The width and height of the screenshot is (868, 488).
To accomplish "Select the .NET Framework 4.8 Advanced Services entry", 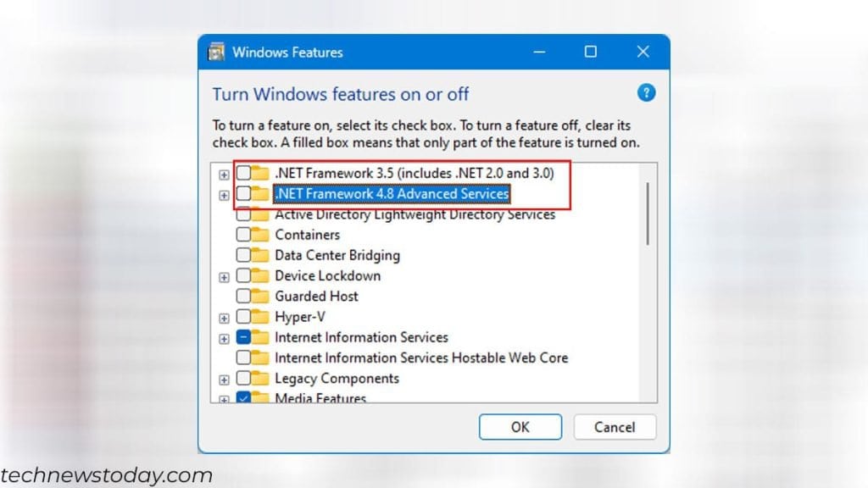I will point(390,194).
